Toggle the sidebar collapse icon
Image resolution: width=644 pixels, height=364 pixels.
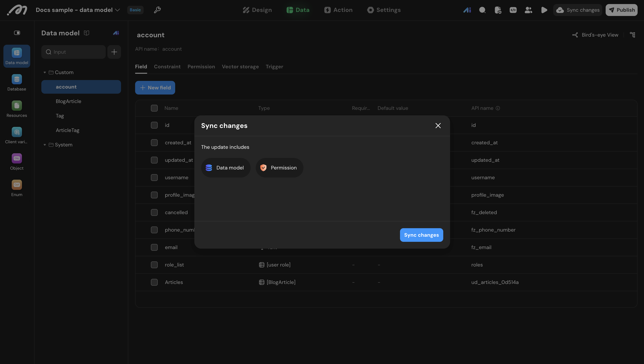(x=17, y=33)
